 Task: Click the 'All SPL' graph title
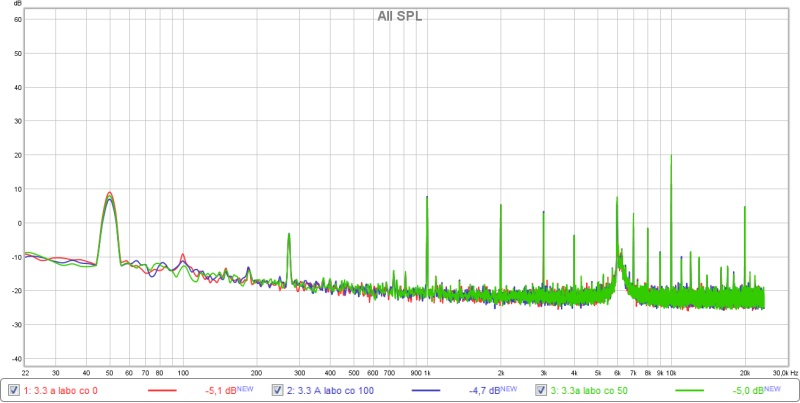pos(399,16)
